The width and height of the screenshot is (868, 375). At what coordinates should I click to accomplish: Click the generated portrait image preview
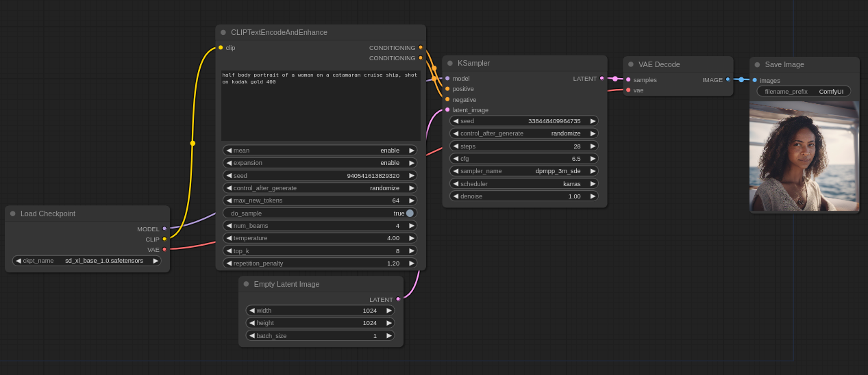click(x=804, y=156)
